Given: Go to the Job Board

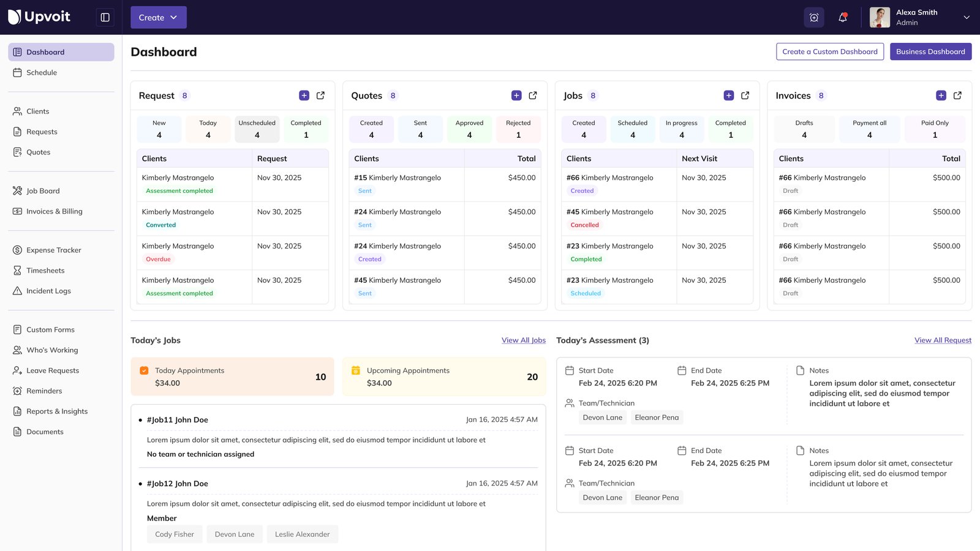Looking at the screenshot, I should tap(43, 190).
